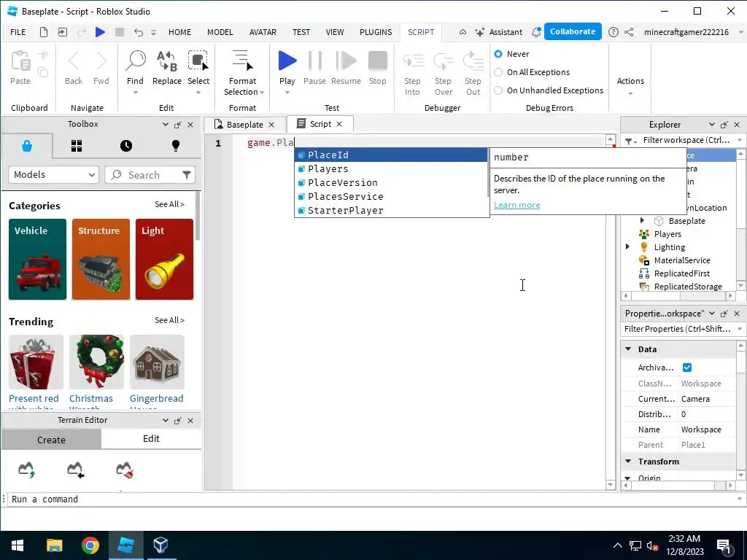Open the Toolbox Inventory grid tab

tap(76, 146)
